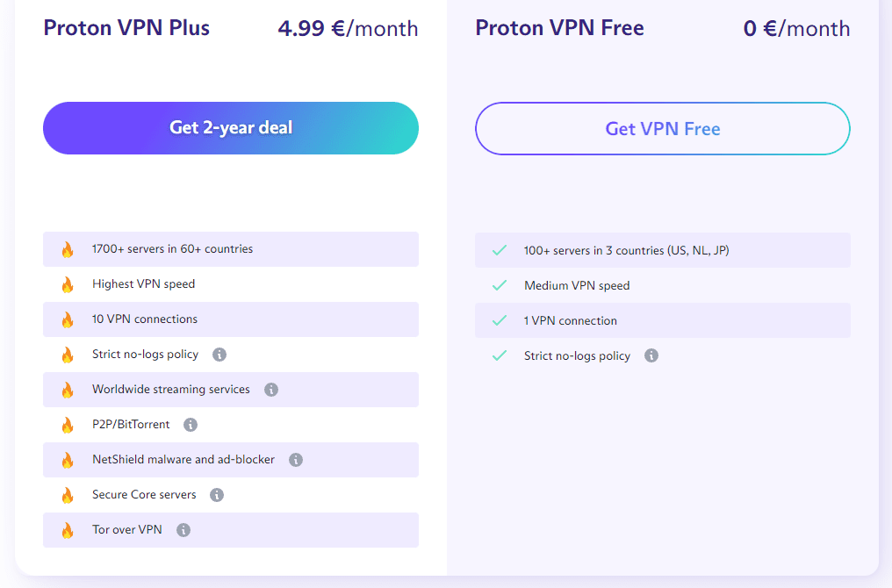The height and width of the screenshot is (588, 892).
Task: Open info icon beside Tor over VPN
Action: pos(183,530)
